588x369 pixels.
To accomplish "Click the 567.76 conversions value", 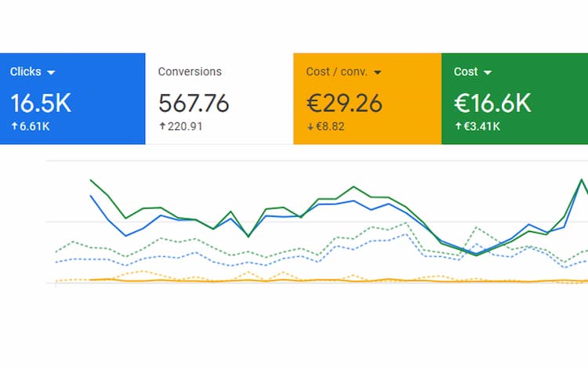I will (194, 103).
